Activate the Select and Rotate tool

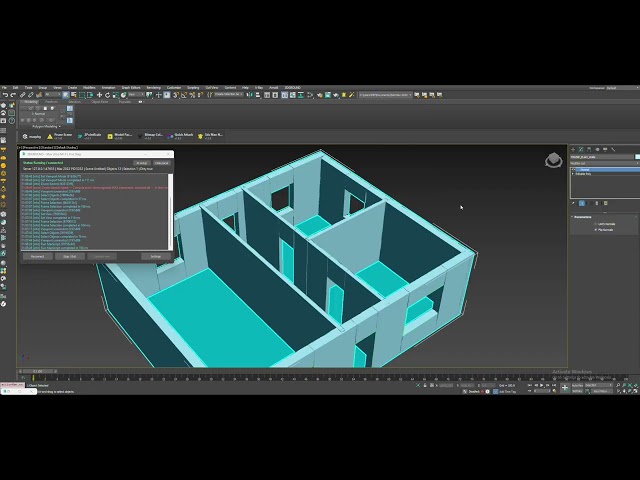pyautogui.click(x=107, y=95)
